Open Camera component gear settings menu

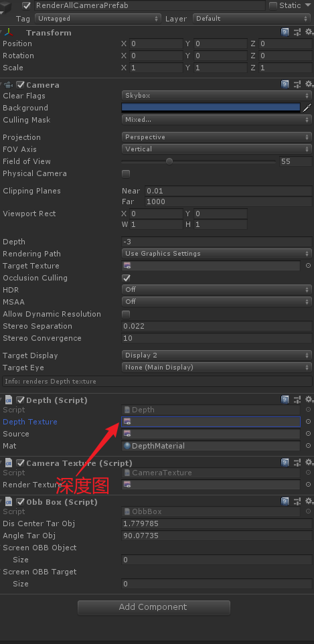pos(309,84)
